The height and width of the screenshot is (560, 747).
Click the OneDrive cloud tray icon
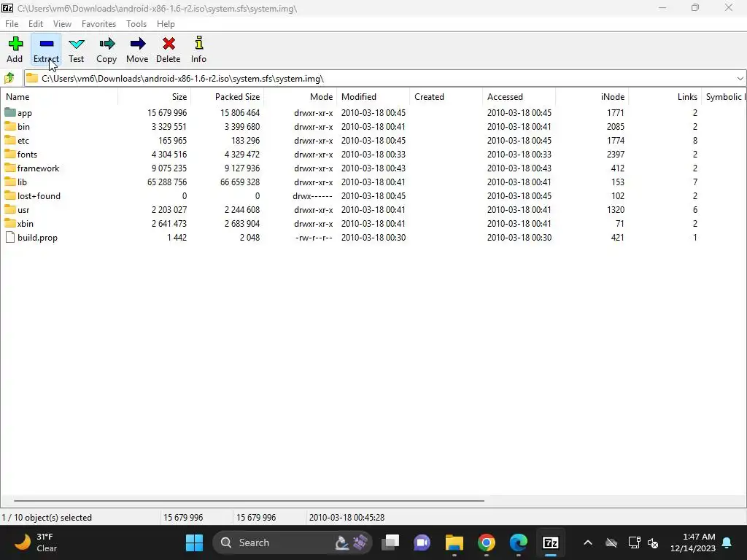(x=611, y=542)
